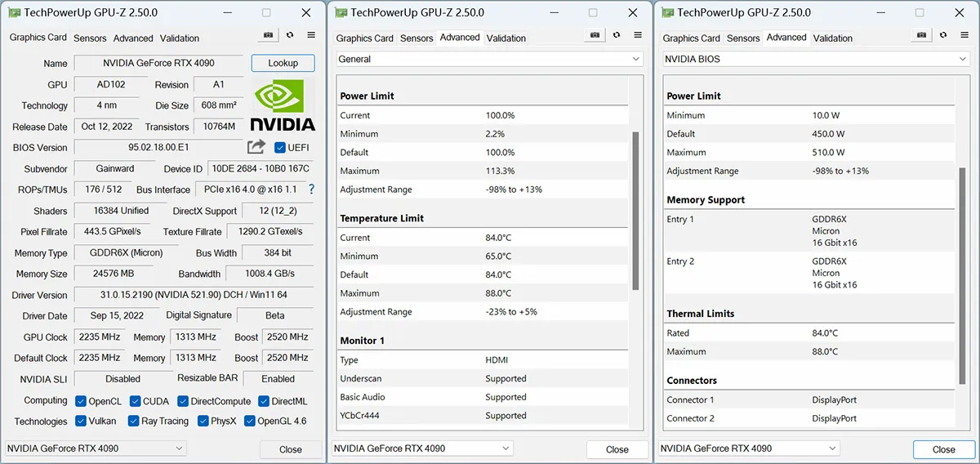Viewport: 980px width, 464px height.
Task: Switch to Sensors tab in middle window
Action: 416,38
